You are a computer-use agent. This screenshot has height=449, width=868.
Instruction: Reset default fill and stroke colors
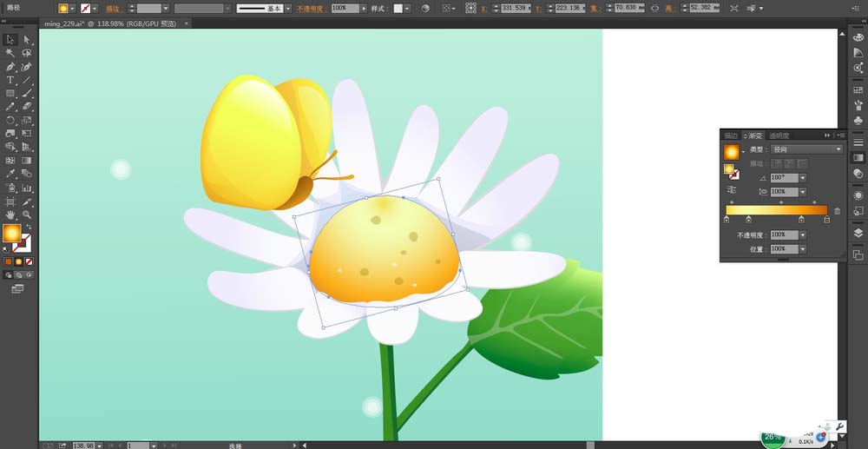6,249
